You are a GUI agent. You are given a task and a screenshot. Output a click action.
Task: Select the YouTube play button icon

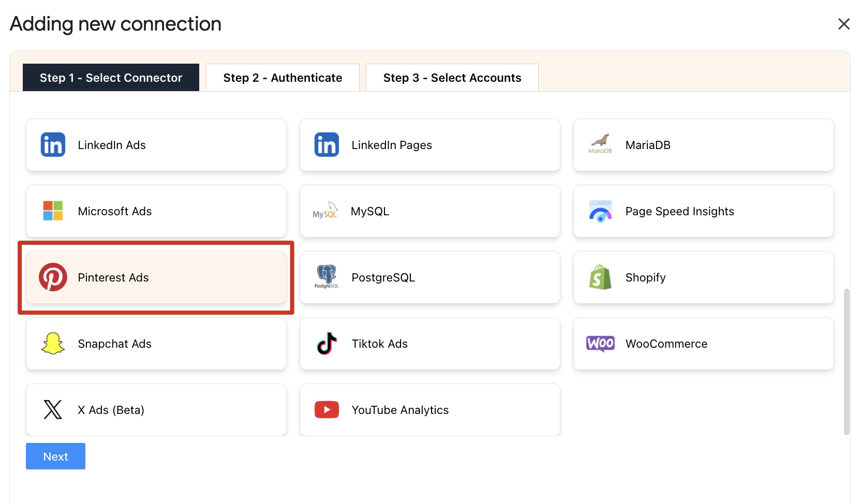click(x=327, y=410)
